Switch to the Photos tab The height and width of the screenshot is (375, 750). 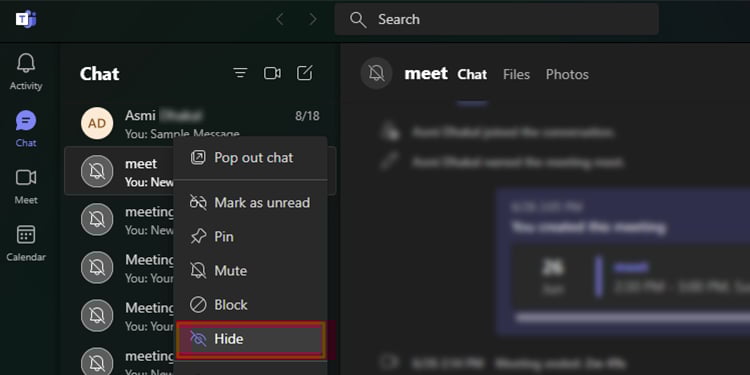(567, 75)
